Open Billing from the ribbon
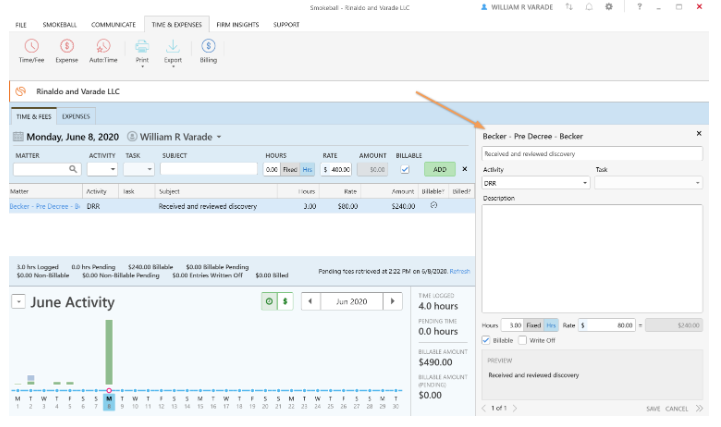The image size is (721, 427). click(208, 51)
